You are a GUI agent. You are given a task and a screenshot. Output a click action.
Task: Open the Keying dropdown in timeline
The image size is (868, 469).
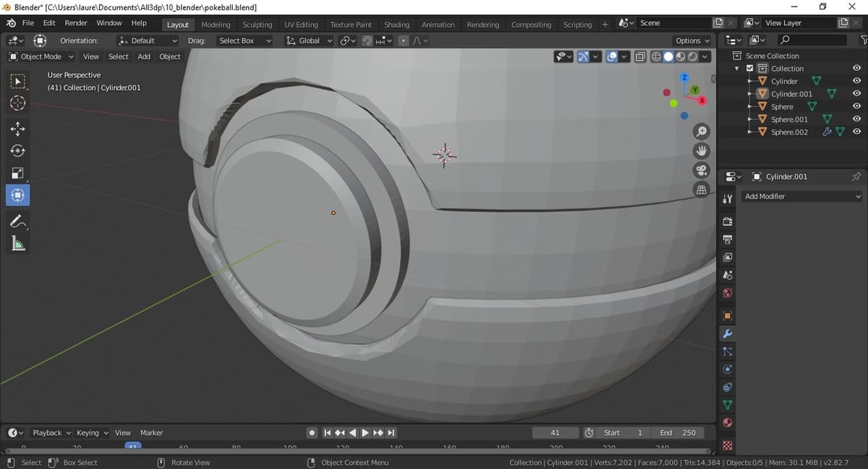click(92, 433)
